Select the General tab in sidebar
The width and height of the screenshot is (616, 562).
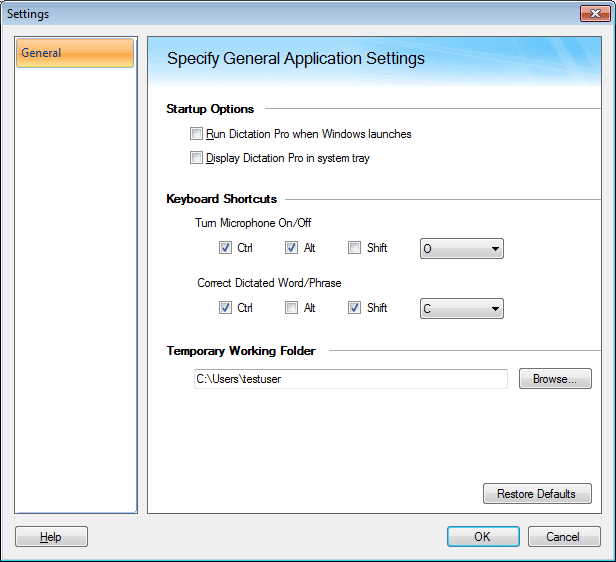tap(75, 53)
